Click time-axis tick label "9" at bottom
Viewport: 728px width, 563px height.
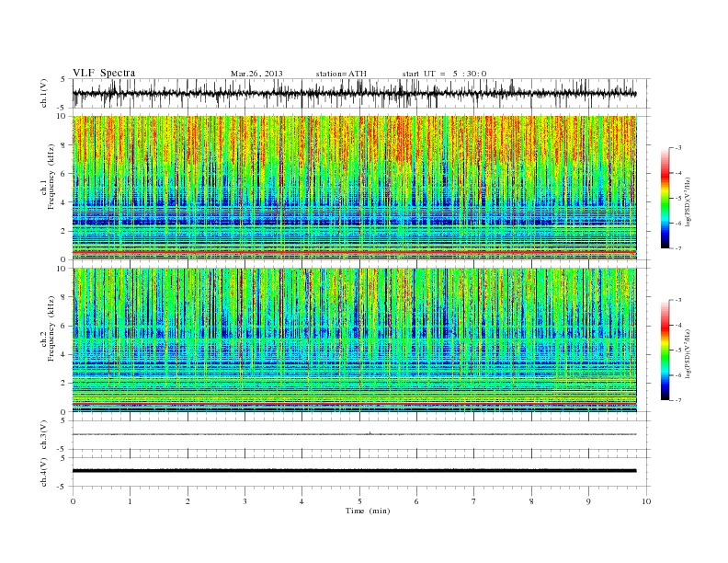point(588,501)
